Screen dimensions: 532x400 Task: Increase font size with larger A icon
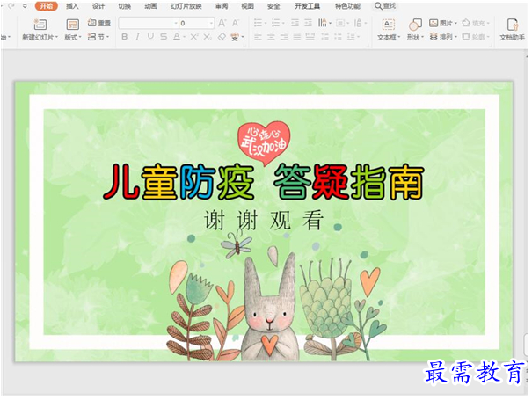[x=222, y=23]
